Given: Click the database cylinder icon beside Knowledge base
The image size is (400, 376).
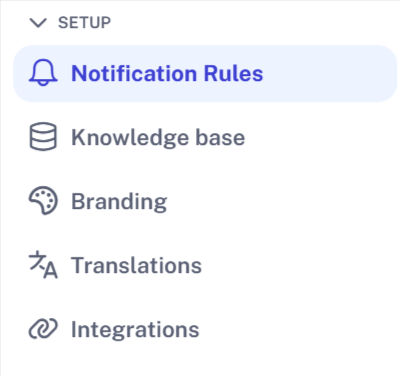Looking at the screenshot, I should (43, 137).
